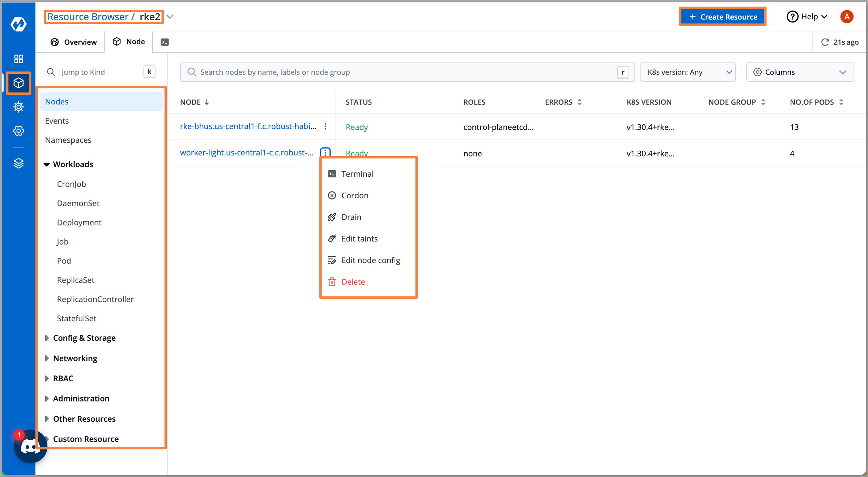
Task: Open the Columns selector dropdown
Action: point(799,72)
